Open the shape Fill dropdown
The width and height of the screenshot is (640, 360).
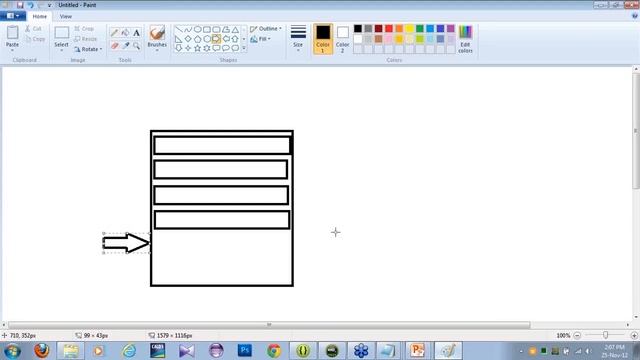point(260,39)
